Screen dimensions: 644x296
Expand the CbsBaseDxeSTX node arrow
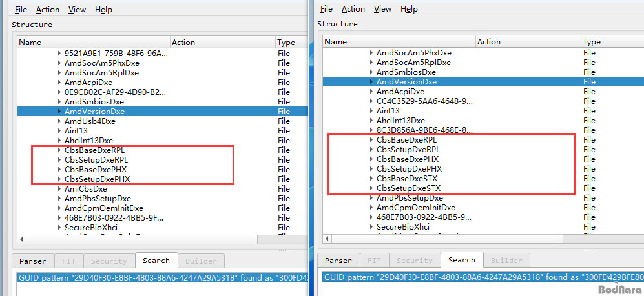(x=371, y=179)
